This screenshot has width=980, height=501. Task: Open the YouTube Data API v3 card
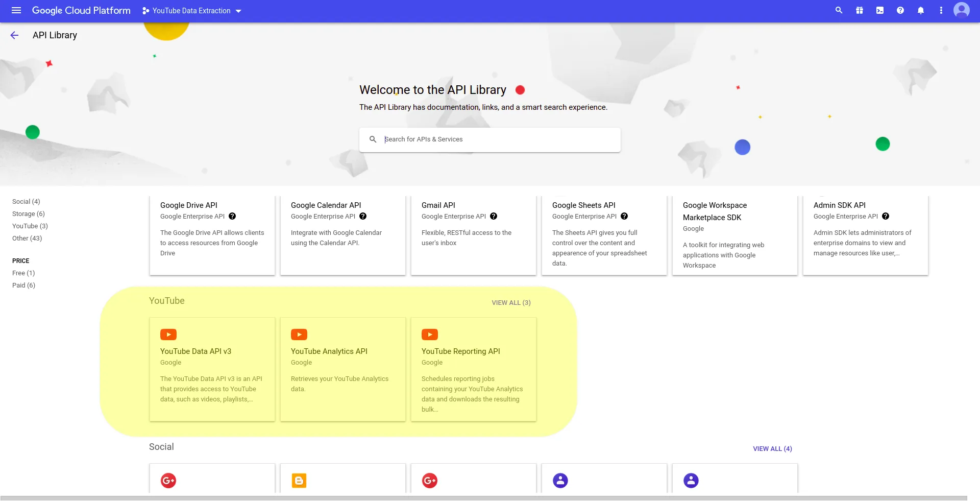(x=212, y=369)
